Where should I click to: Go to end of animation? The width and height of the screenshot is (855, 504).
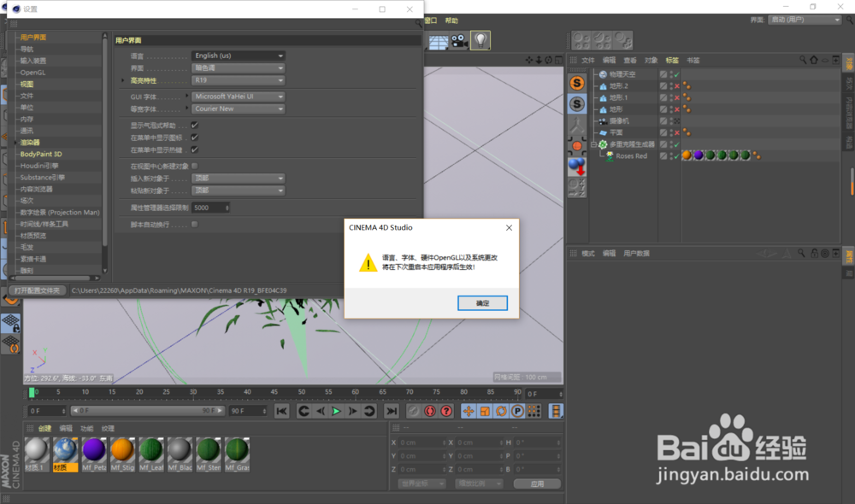[391, 412]
